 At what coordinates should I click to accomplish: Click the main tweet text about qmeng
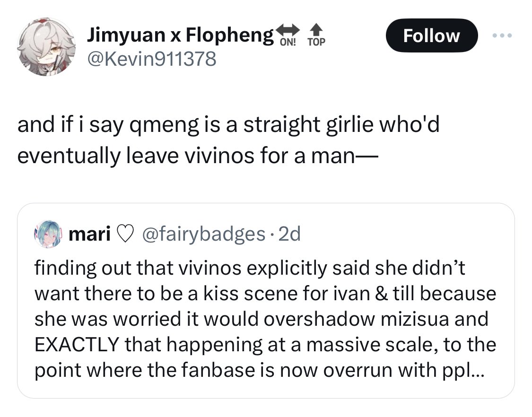point(228,139)
